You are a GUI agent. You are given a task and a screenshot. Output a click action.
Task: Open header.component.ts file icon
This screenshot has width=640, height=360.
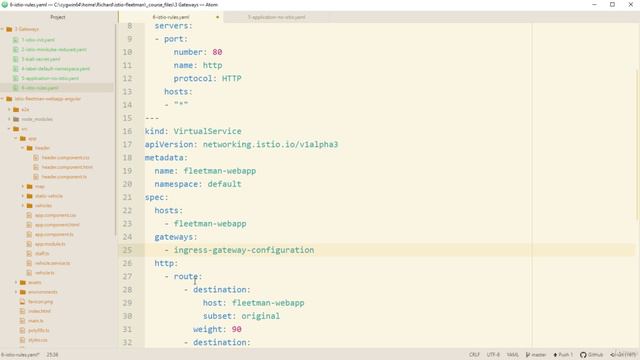point(36,177)
